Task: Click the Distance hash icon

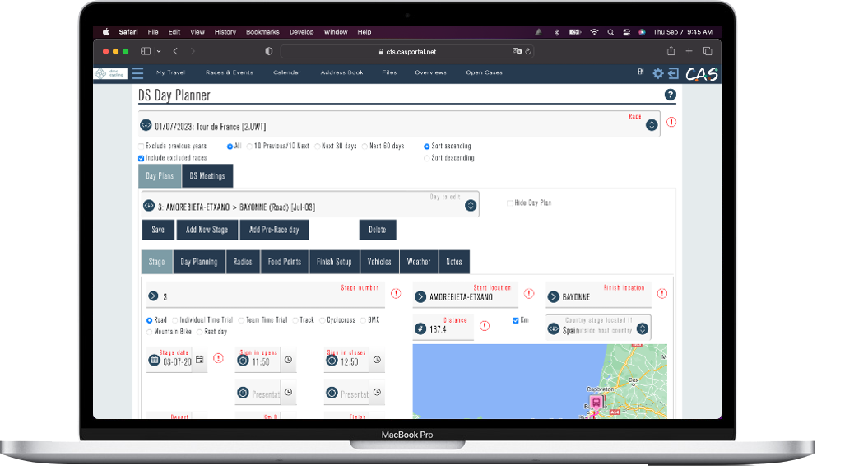Action: [x=420, y=329]
